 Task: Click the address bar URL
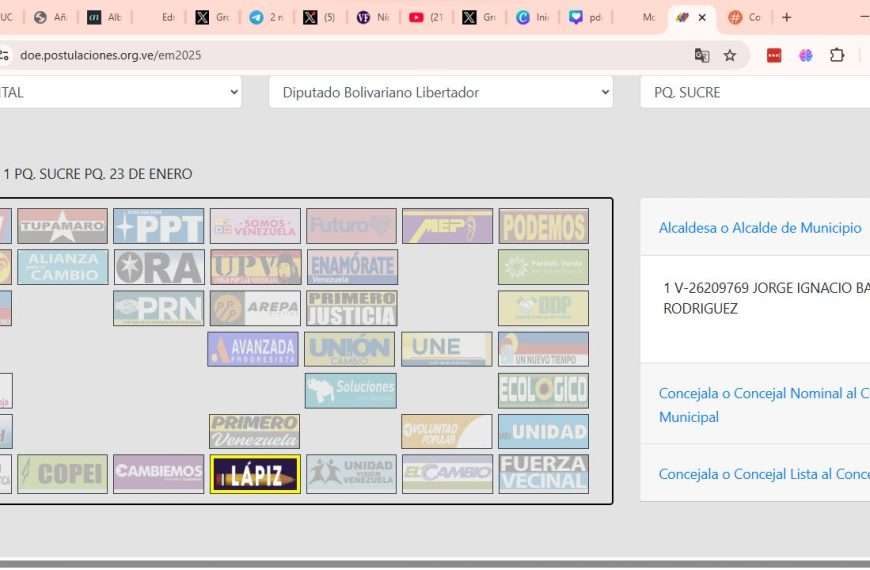(110, 56)
